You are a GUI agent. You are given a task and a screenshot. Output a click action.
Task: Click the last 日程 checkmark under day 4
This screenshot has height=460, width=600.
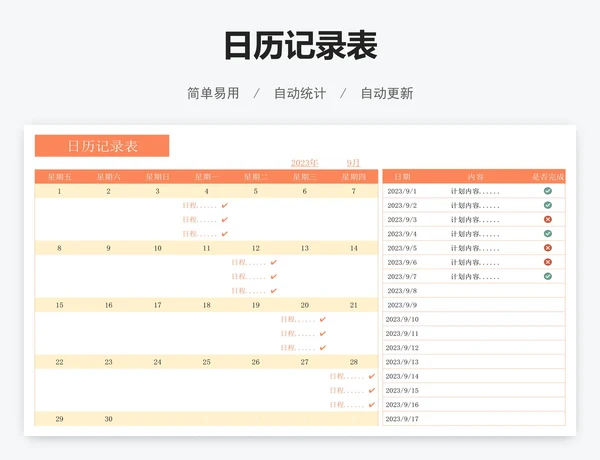[x=225, y=234]
